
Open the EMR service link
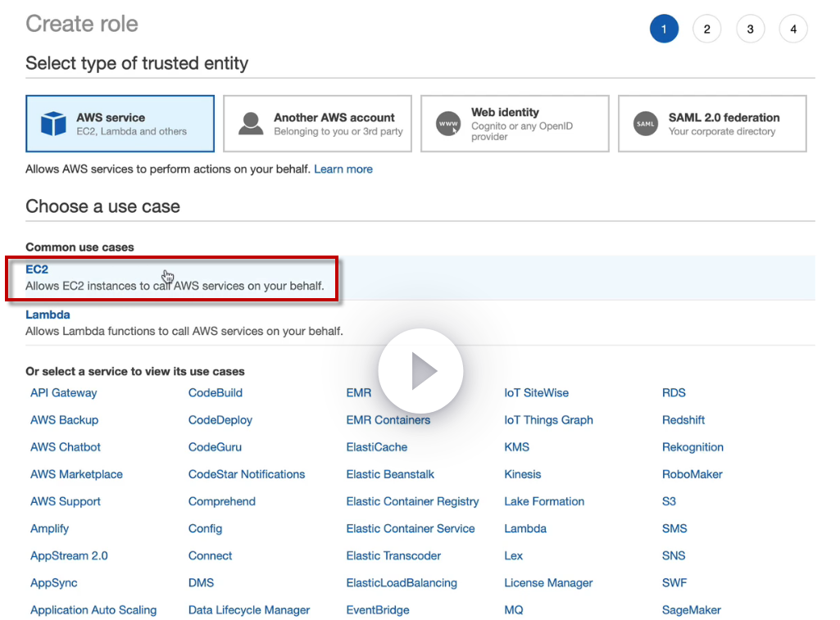[358, 392]
